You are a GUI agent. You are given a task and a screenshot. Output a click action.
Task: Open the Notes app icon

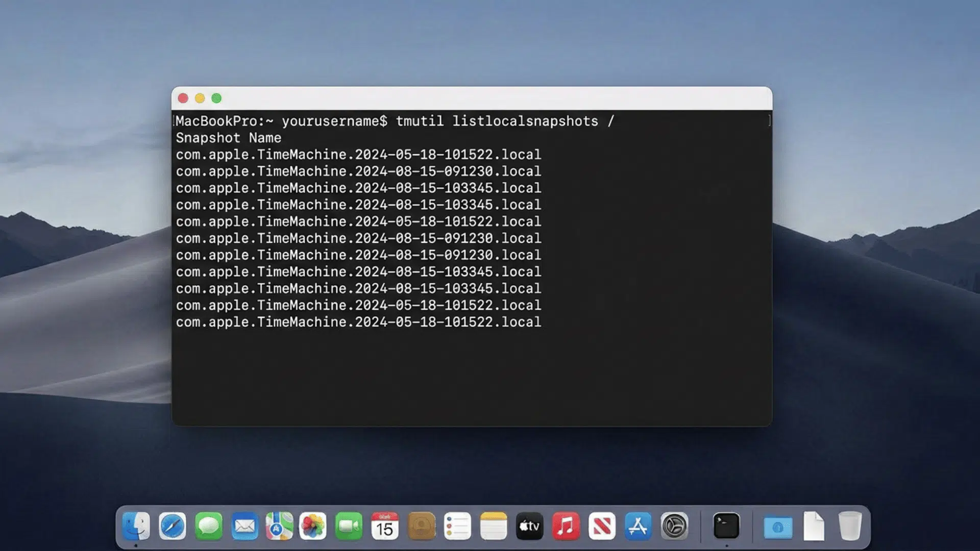pos(494,526)
